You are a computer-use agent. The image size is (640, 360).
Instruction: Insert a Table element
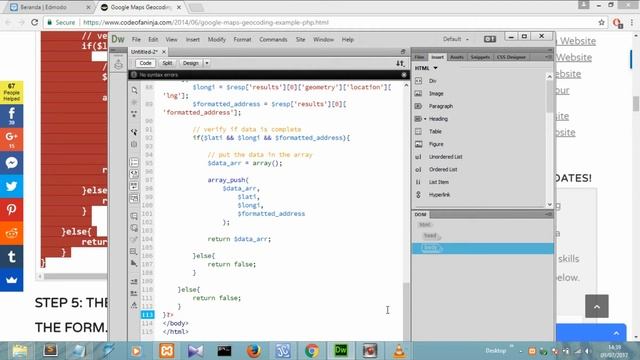pos(435,131)
